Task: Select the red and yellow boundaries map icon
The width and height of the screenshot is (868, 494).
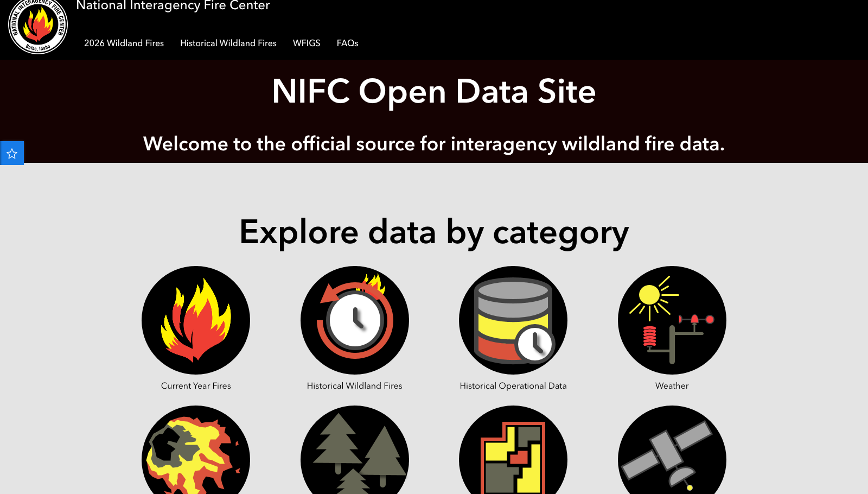Action: pyautogui.click(x=513, y=450)
